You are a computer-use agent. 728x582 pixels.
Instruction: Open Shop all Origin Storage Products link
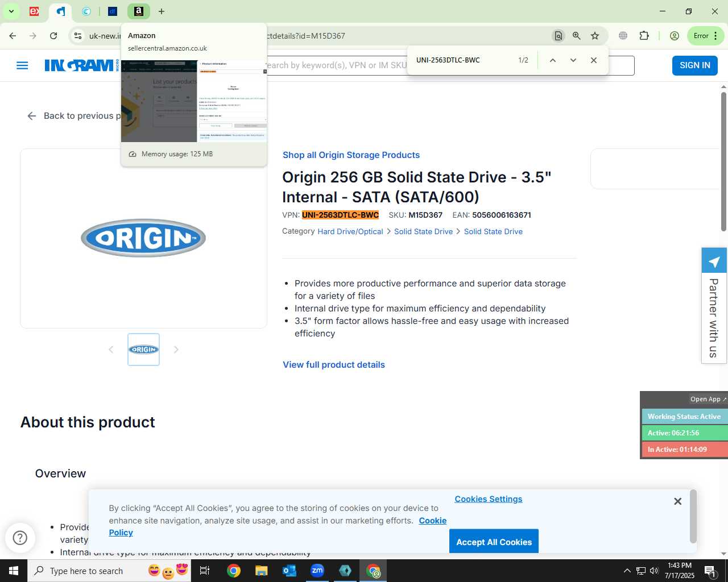click(351, 155)
